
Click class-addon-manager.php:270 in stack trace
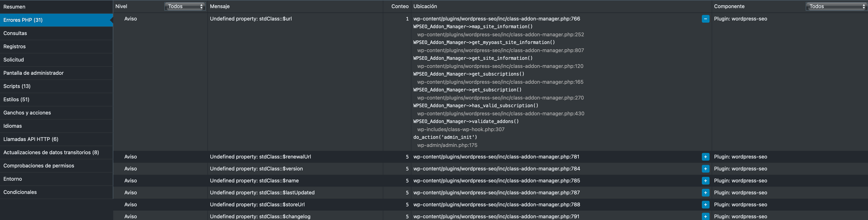pyautogui.click(x=501, y=98)
